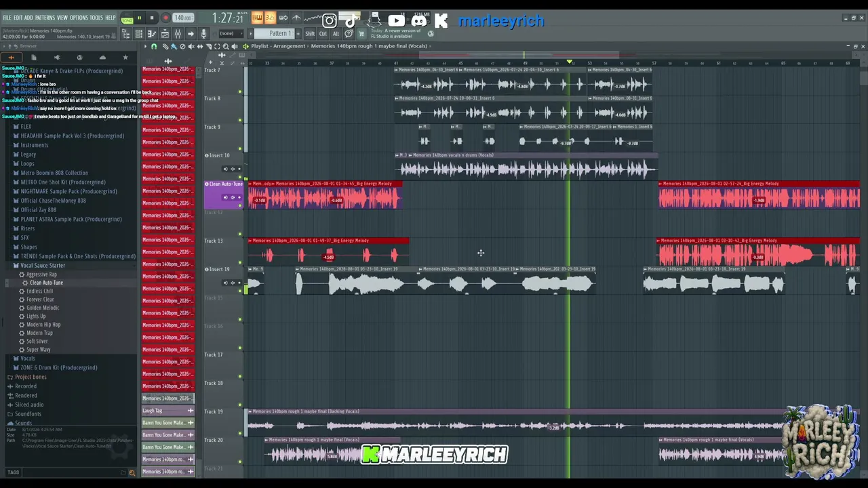Open the EDIT menu
Screen dimensions: 868x488
pos(18,18)
